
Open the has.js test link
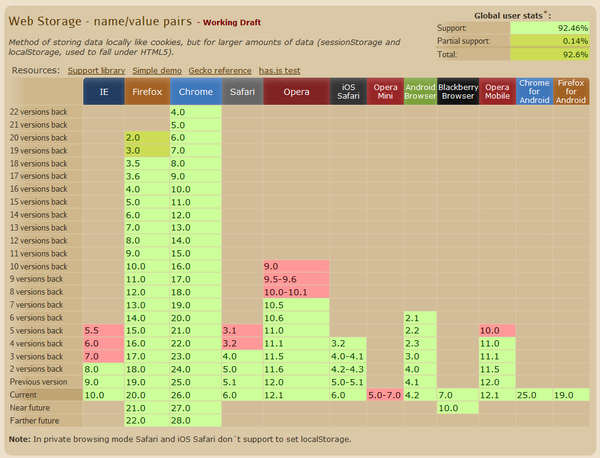[279, 71]
